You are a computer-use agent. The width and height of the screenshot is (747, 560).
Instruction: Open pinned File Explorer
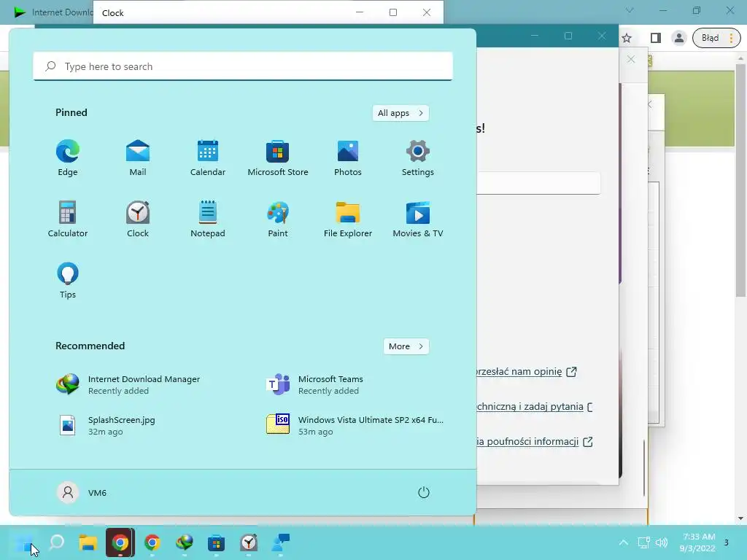pos(348,219)
